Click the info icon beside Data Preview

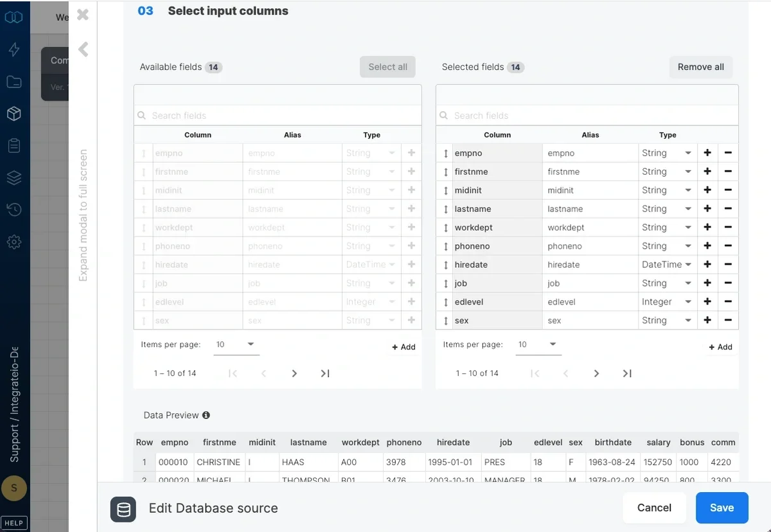coord(205,415)
